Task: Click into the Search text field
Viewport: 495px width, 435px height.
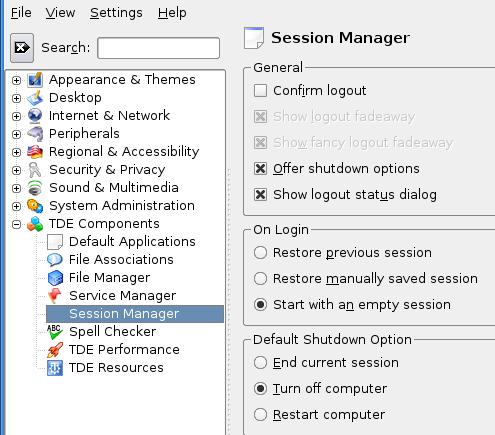Action: point(159,48)
